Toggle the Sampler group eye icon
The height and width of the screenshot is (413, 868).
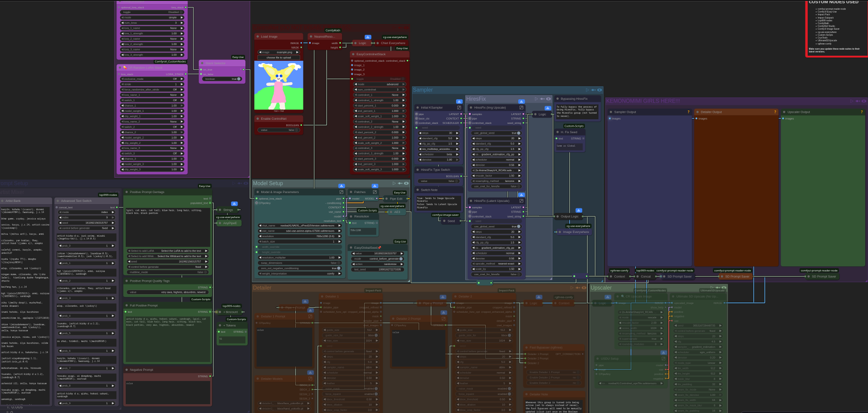(x=599, y=90)
